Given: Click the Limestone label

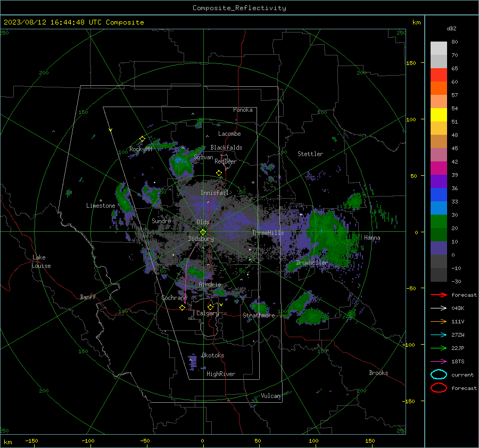Looking at the screenshot, I should (x=101, y=206).
